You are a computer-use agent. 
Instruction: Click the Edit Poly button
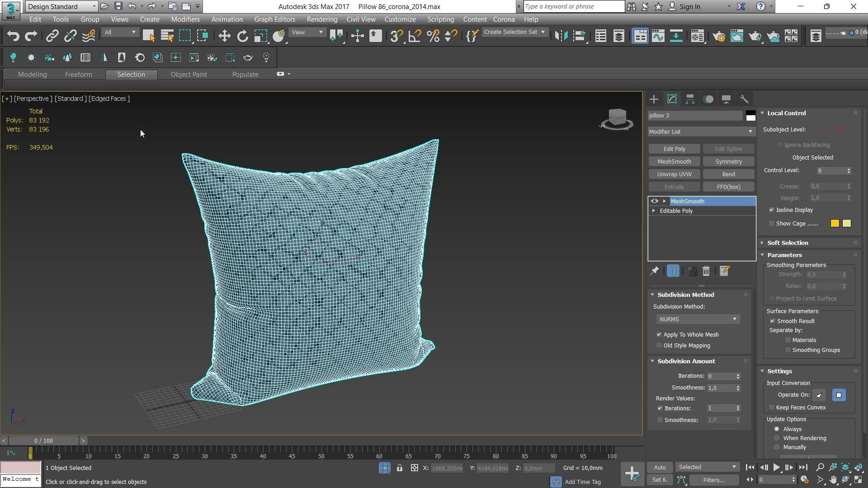[x=674, y=149]
